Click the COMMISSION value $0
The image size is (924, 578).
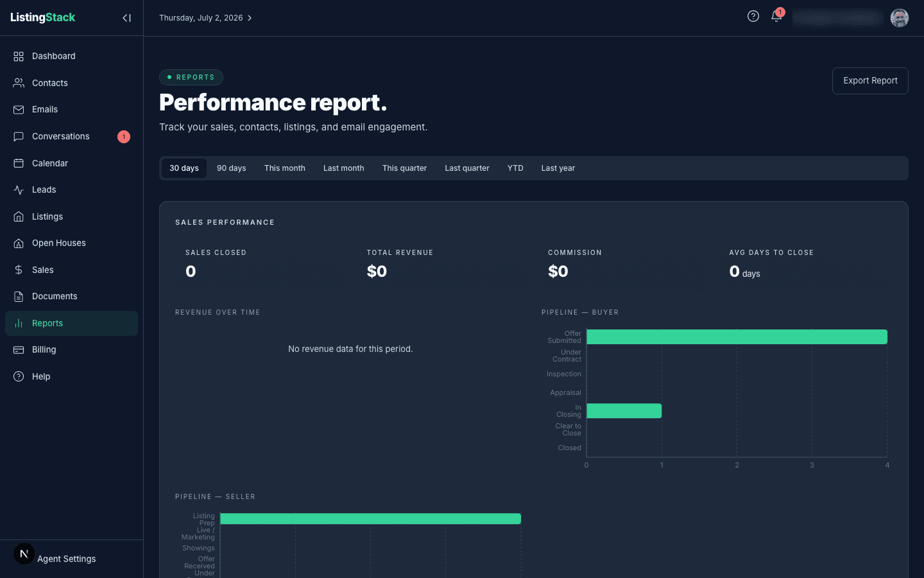pos(558,272)
